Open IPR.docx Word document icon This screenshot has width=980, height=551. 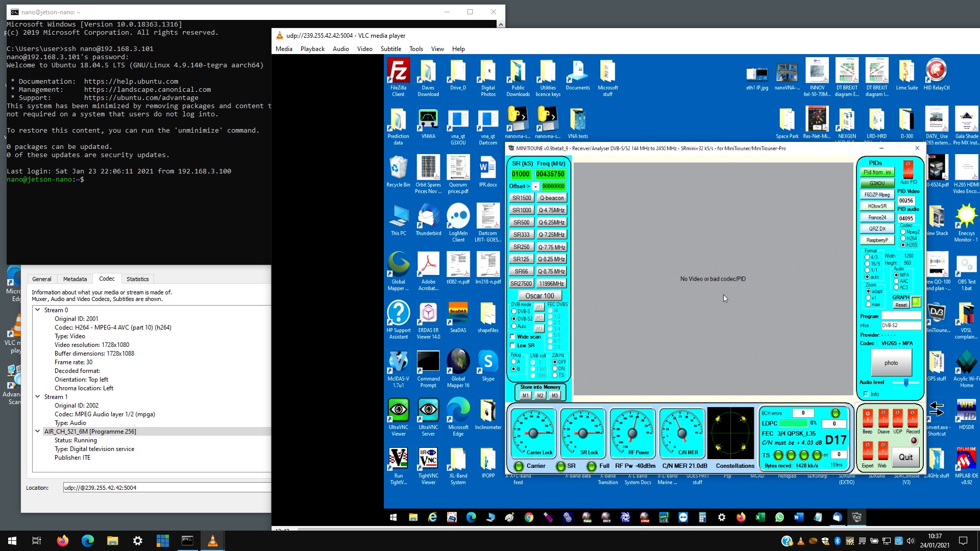click(x=488, y=172)
